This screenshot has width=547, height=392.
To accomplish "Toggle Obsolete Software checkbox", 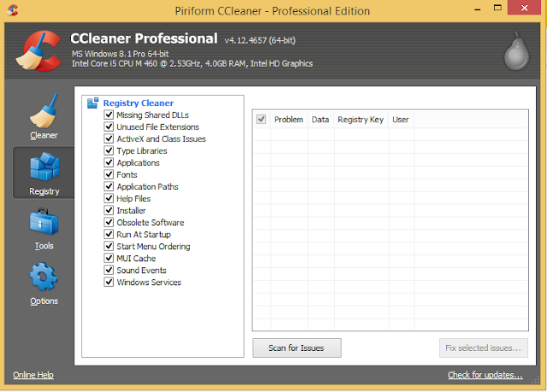I will click(x=109, y=222).
